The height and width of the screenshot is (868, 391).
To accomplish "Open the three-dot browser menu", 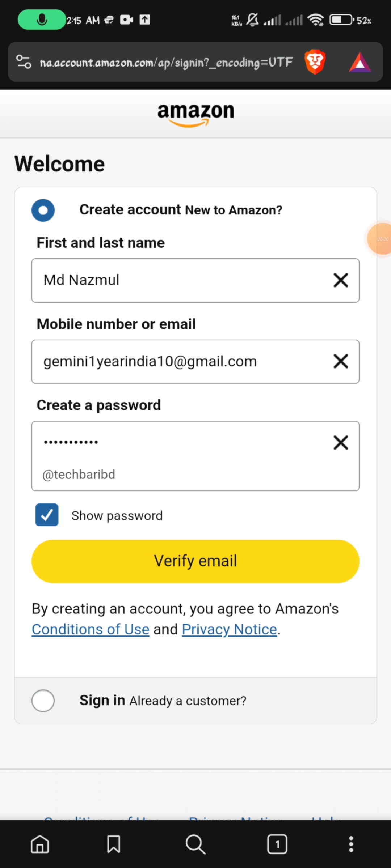I will click(351, 844).
